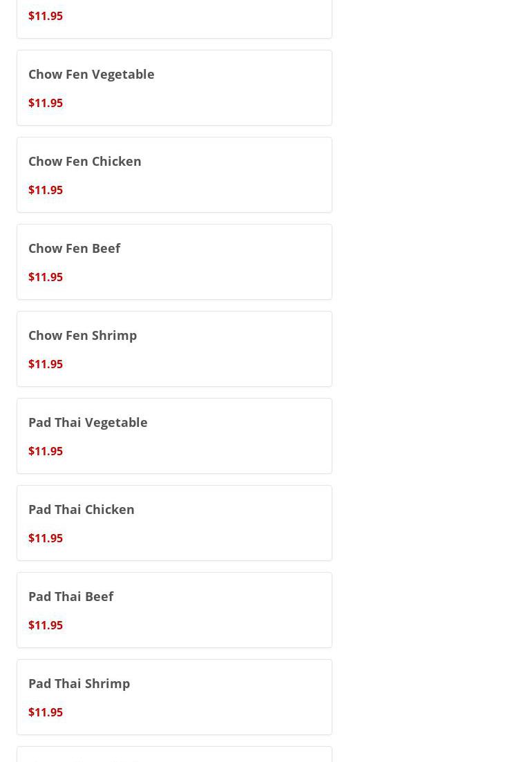Click the price under Chow Fen Chicken
532x762 pixels.
click(x=46, y=190)
